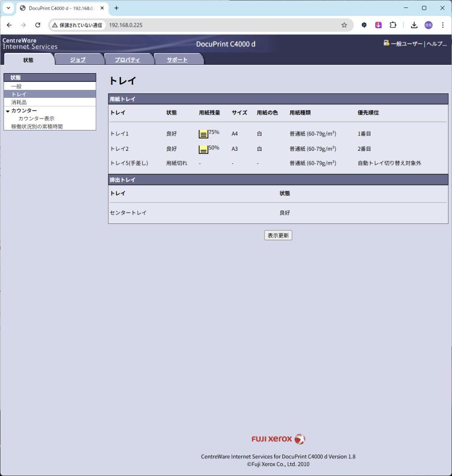Bookmark this page with the star icon

tap(344, 25)
